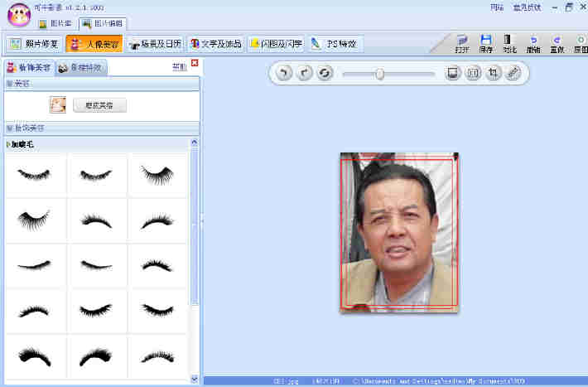Click the skin beautify button in the 美容 section

coord(99,105)
